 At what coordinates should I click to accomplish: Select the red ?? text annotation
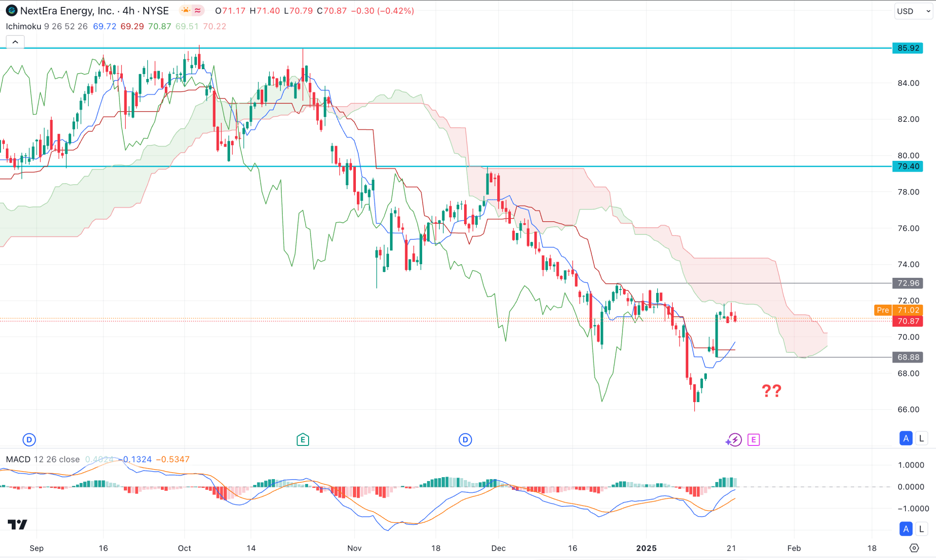point(772,391)
